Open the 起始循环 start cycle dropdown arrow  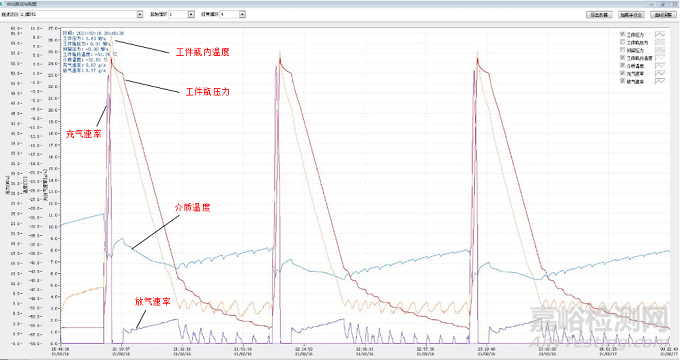(x=191, y=14)
